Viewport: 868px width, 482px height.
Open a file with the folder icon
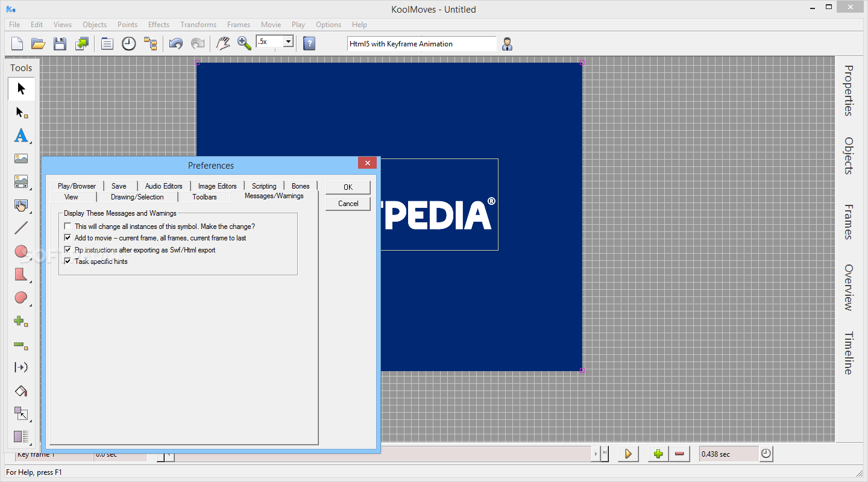click(39, 43)
